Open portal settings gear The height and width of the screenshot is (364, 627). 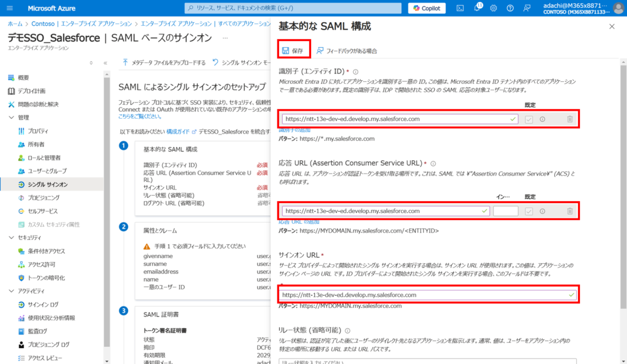pos(494,8)
